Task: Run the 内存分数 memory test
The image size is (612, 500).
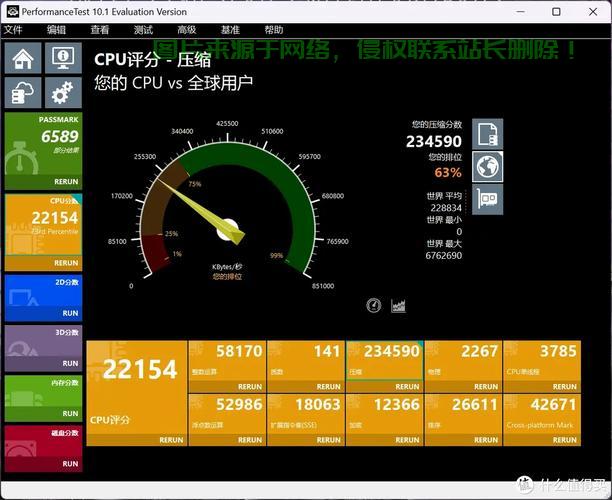Action: (x=70, y=413)
